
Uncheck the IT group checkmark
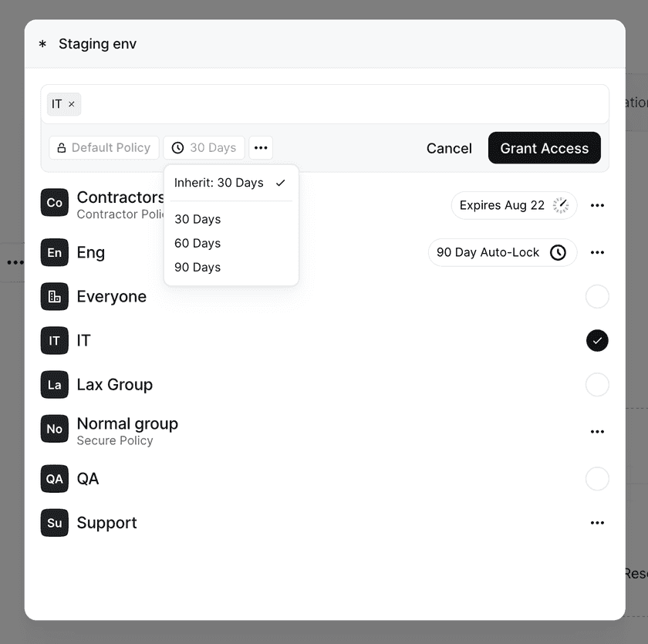[597, 340]
